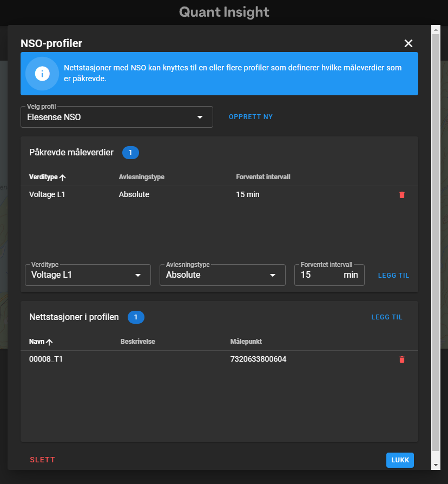Click the info icon in blue banner

tap(42, 74)
